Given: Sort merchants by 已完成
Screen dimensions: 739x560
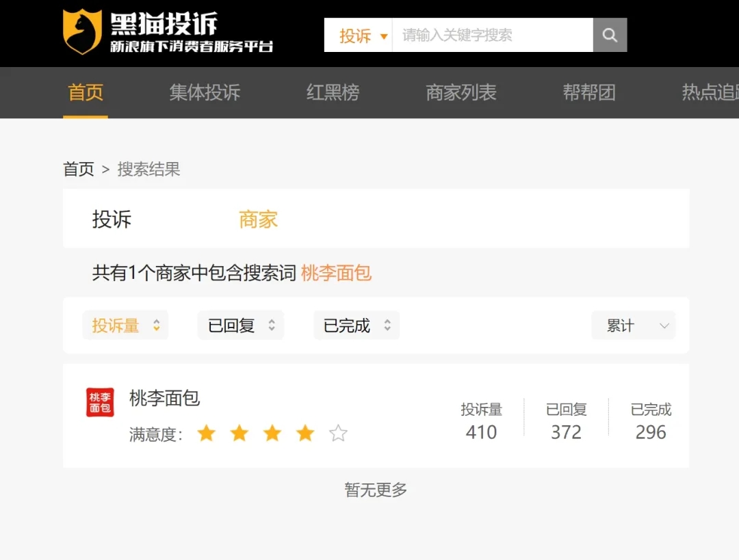Looking at the screenshot, I should point(356,325).
